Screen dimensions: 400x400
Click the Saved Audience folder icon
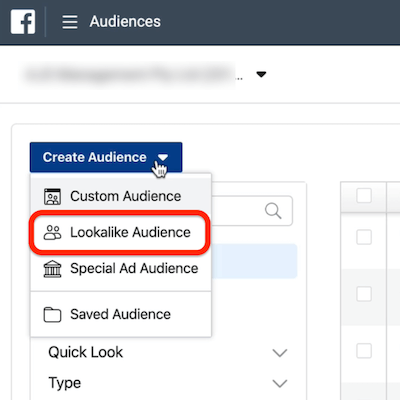52,315
